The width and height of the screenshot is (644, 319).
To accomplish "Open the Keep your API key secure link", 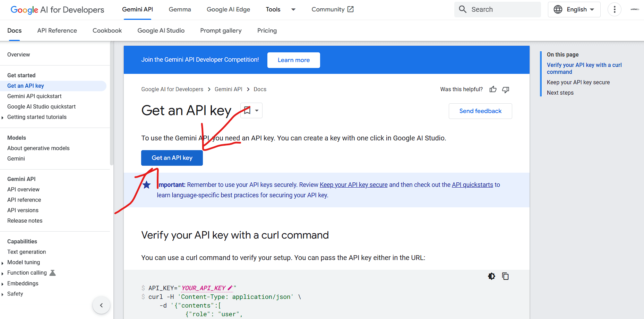I will click(x=353, y=185).
